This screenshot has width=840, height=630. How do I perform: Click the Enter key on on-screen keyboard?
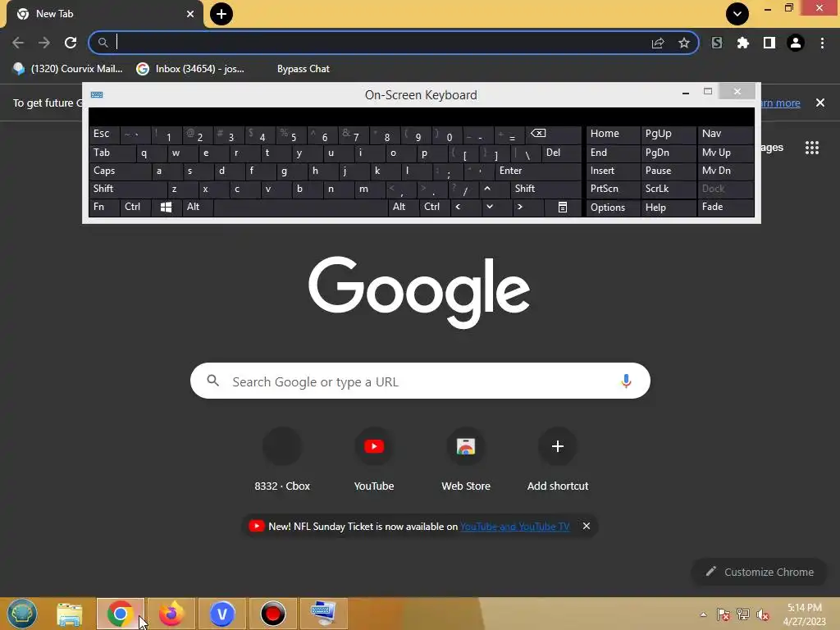tap(538, 171)
